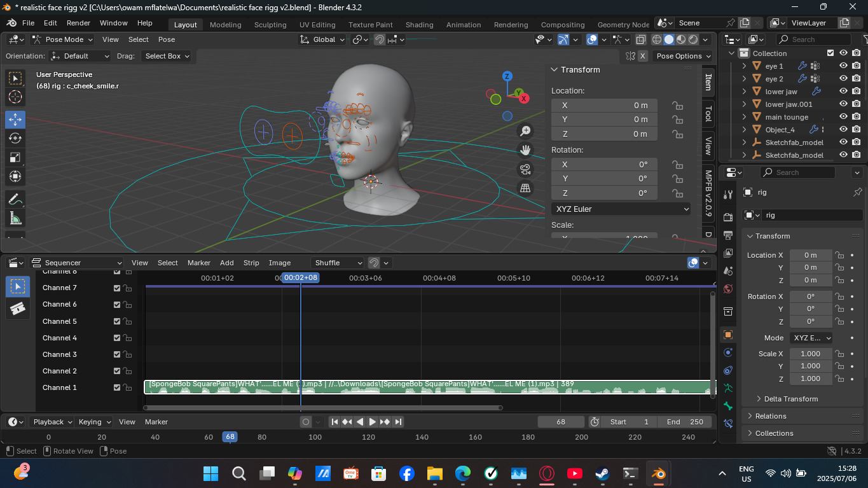Open Bone properties tab icon
Screen dimensions: 868x488
point(728,406)
